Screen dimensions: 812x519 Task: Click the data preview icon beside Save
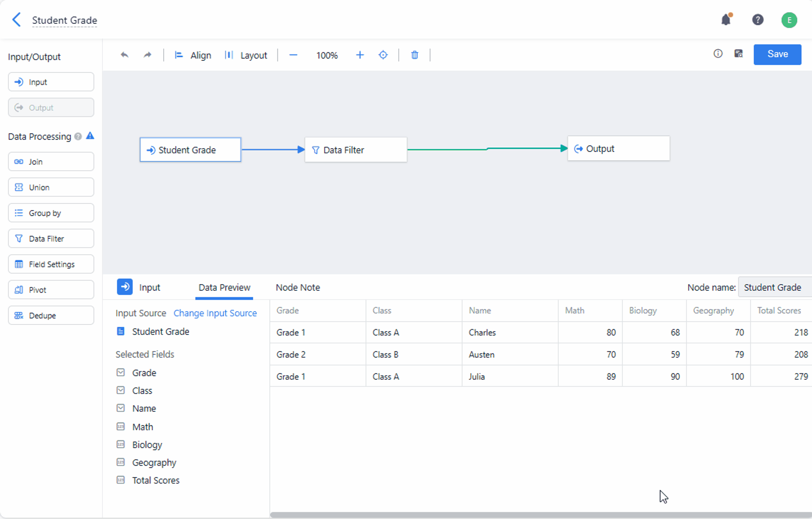point(739,54)
